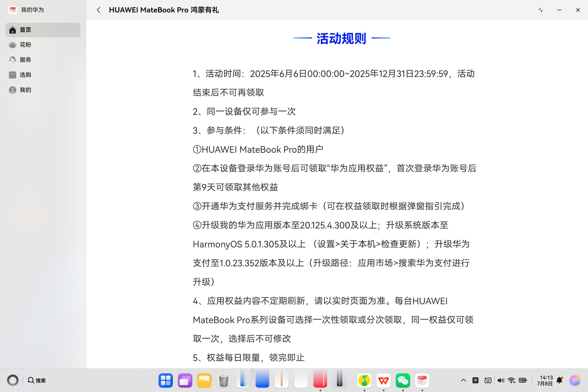
Task: Launch the colorful Celia assistant orb
Action: (575, 380)
